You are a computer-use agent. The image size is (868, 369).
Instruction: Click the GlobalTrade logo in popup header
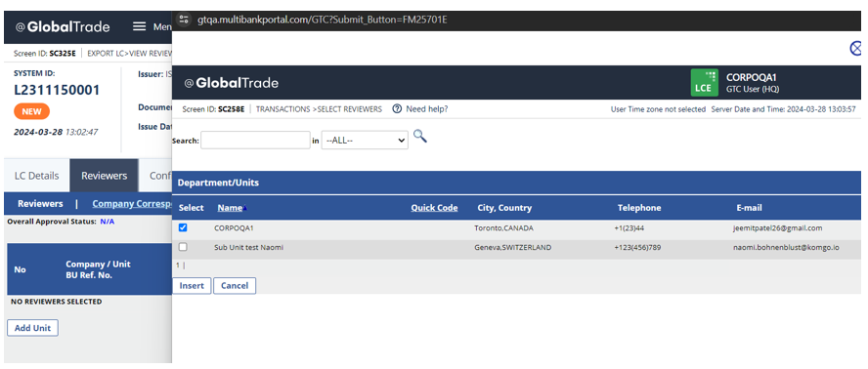tap(232, 83)
